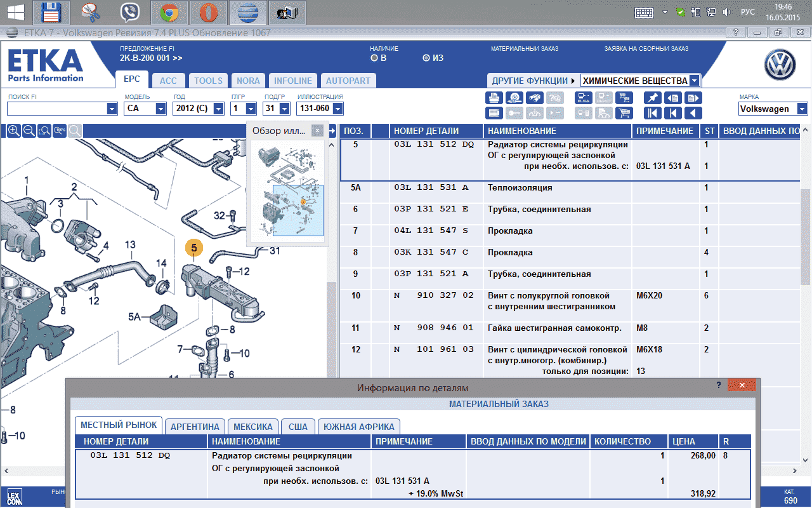
Task: Go to next illustration page icon
Action: tap(693, 98)
